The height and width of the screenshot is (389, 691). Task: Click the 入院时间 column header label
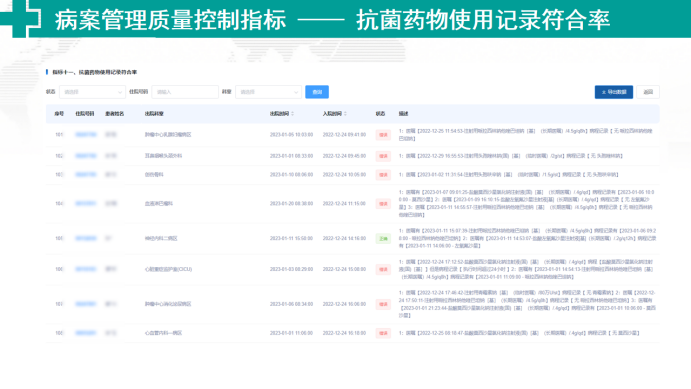pos(332,114)
